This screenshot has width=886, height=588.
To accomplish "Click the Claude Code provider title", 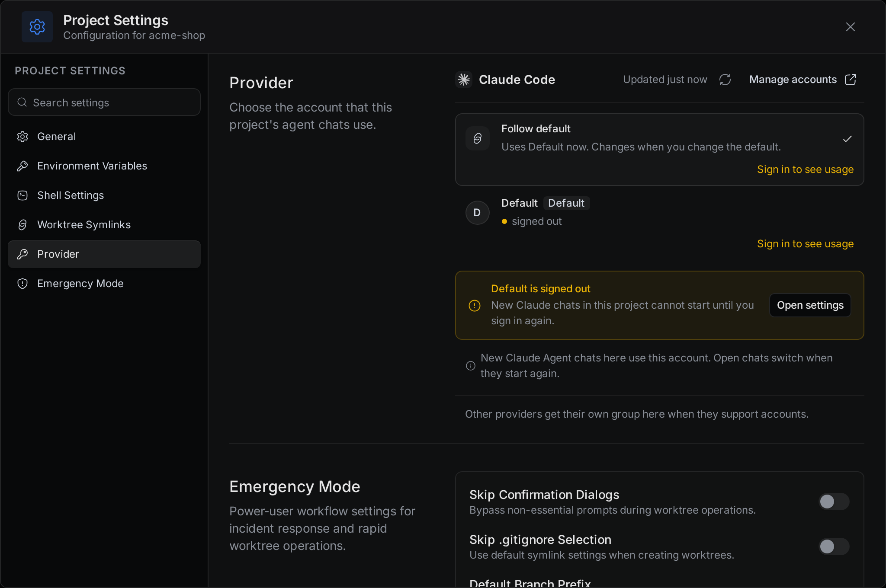I will tap(517, 80).
